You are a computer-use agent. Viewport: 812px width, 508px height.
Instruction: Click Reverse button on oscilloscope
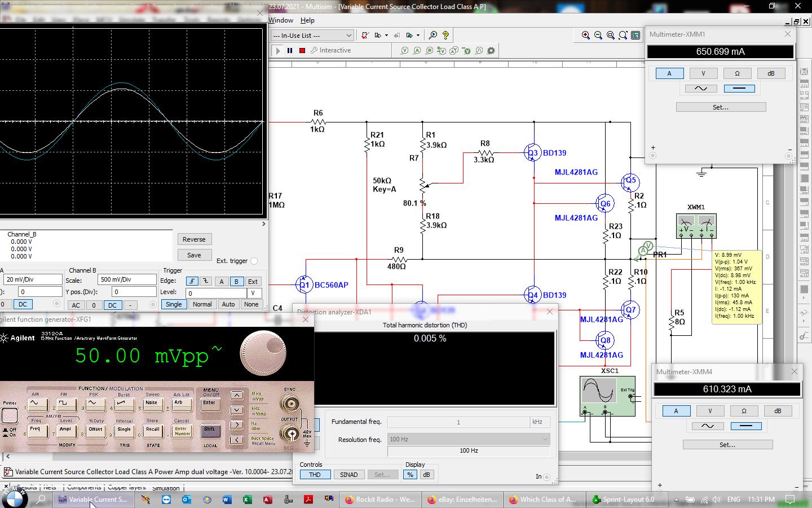194,239
